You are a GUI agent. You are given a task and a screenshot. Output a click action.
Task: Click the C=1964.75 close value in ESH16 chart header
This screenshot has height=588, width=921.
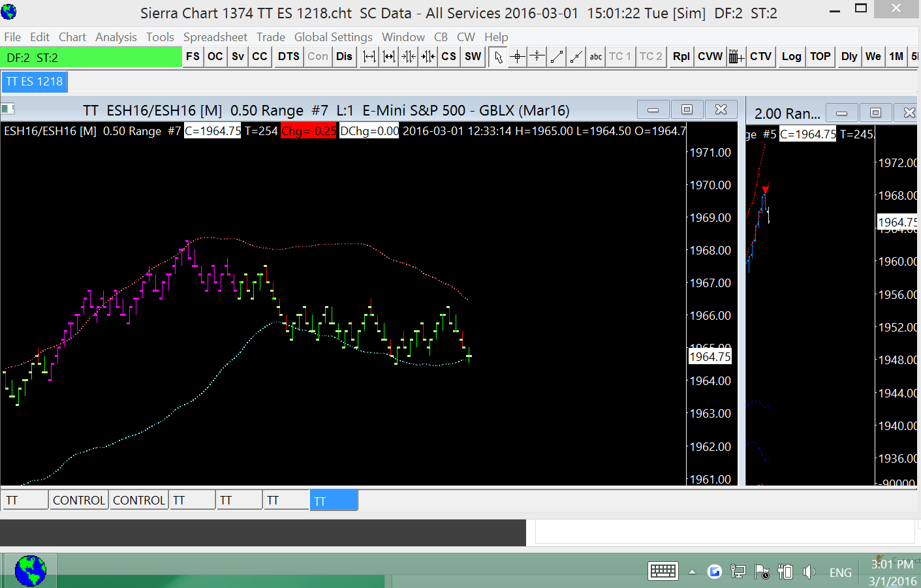213,131
